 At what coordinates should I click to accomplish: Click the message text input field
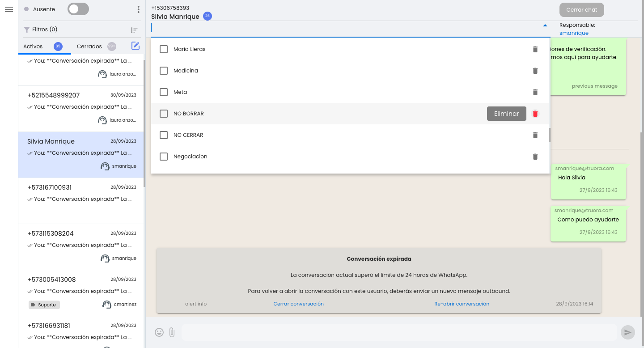399,332
